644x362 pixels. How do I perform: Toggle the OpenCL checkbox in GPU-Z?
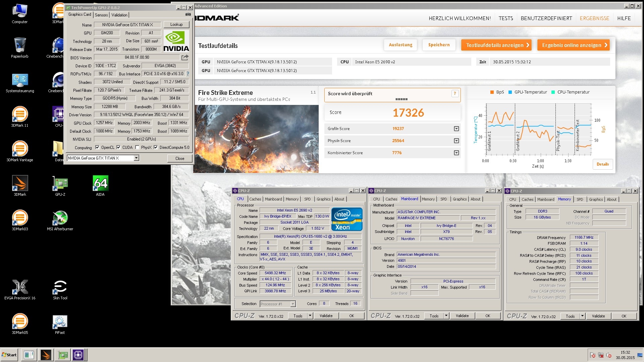(x=97, y=147)
